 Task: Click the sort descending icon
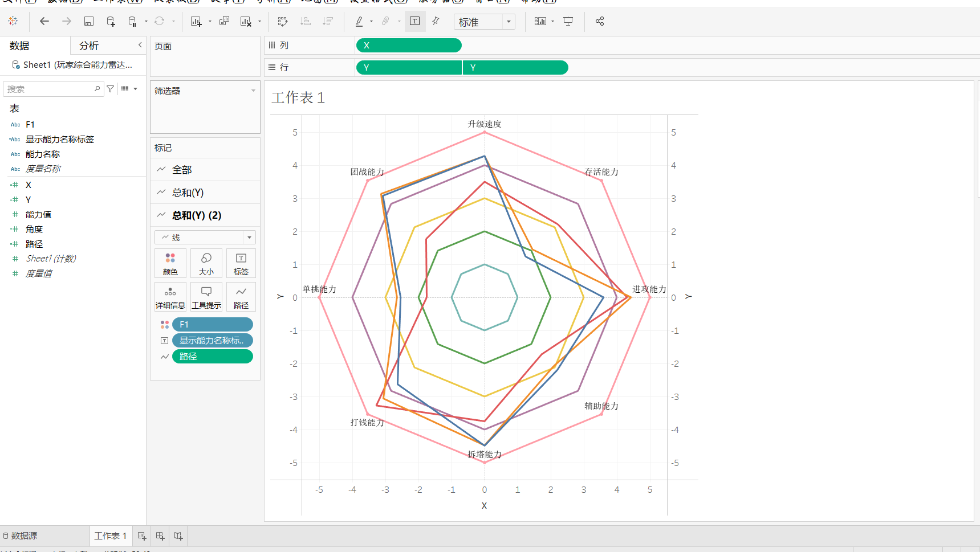coord(328,21)
